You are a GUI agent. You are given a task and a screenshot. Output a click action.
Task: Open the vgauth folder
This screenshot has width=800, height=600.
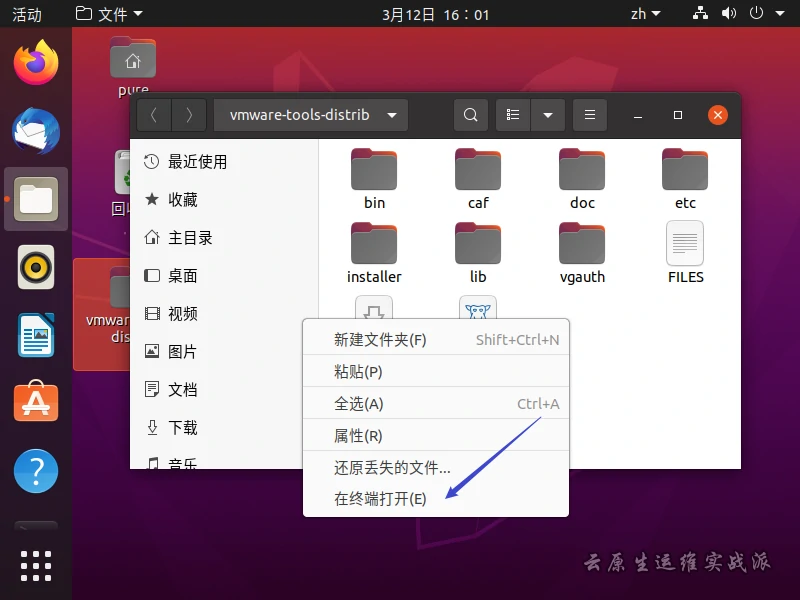click(x=582, y=253)
